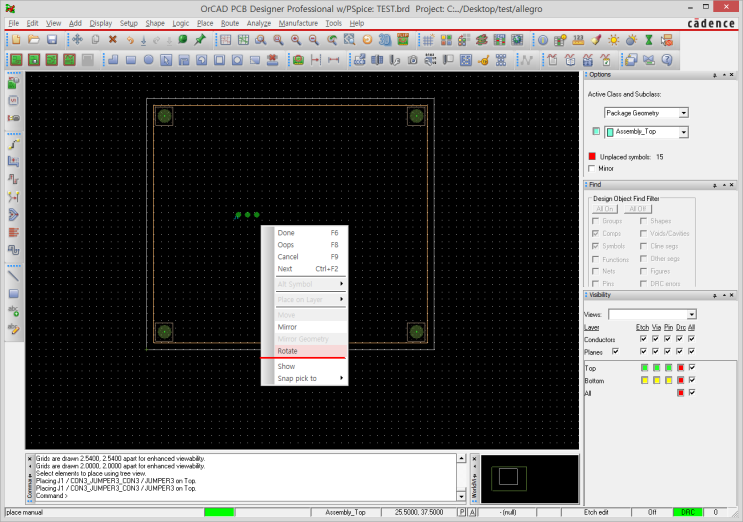Click the Save floppy disk icon
Viewport: 743px width, 522px height.
point(52,40)
